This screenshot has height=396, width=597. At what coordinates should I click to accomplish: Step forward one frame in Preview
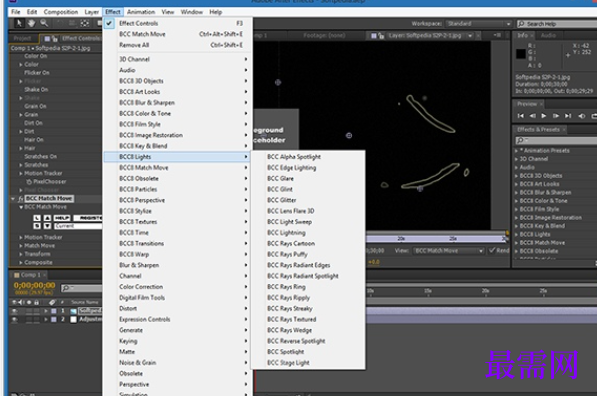pyautogui.click(x=556, y=116)
